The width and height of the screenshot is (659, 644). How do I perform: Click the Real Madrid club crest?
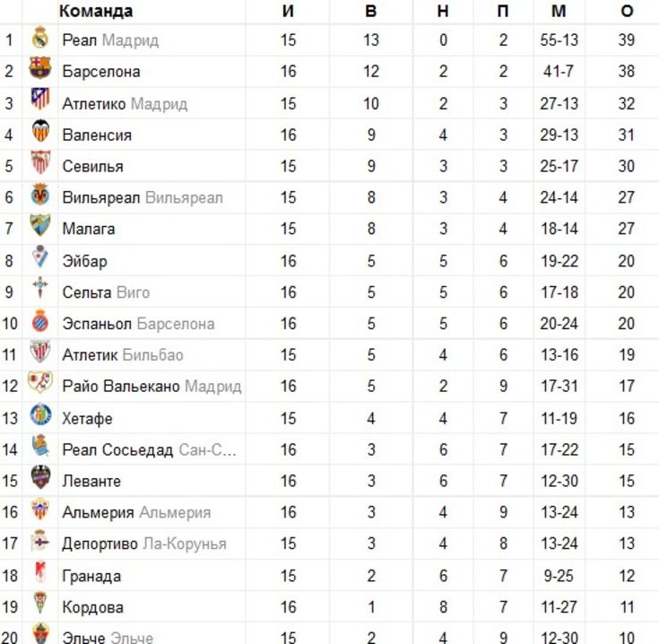click(40, 38)
